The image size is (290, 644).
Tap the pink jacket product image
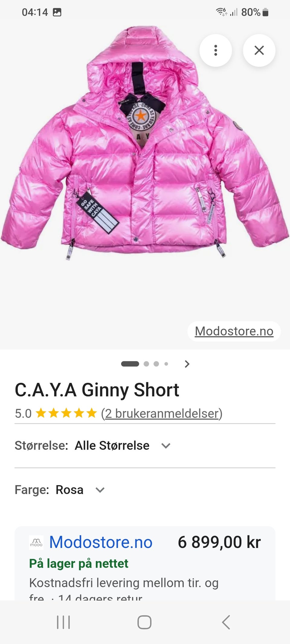pos(144,143)
